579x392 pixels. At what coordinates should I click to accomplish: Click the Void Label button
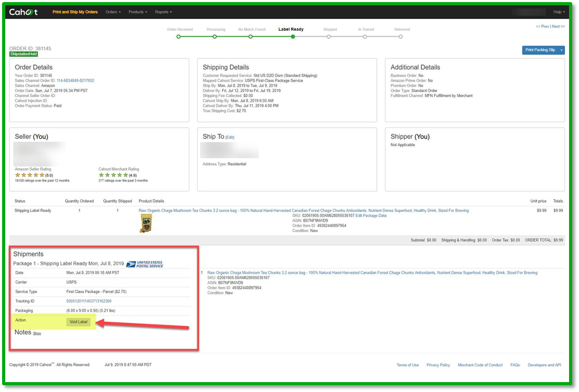point(78,322)
